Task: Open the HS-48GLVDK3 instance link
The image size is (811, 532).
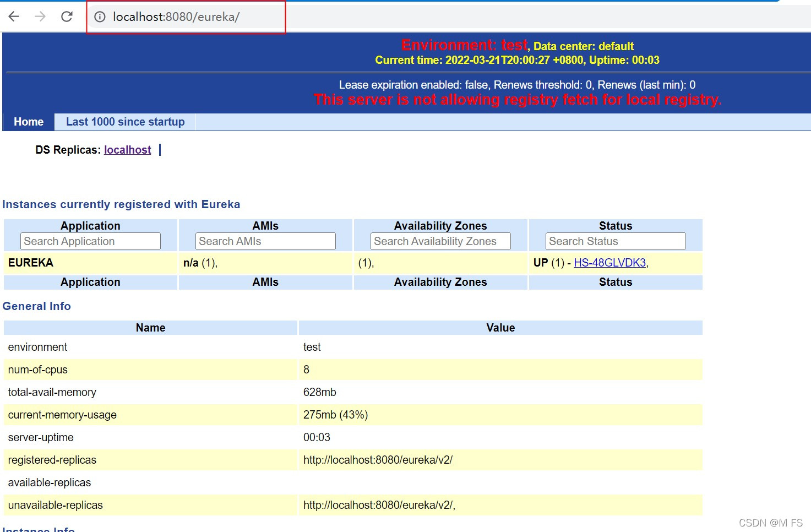Action: pyautogui.click(x=609, y=263)
